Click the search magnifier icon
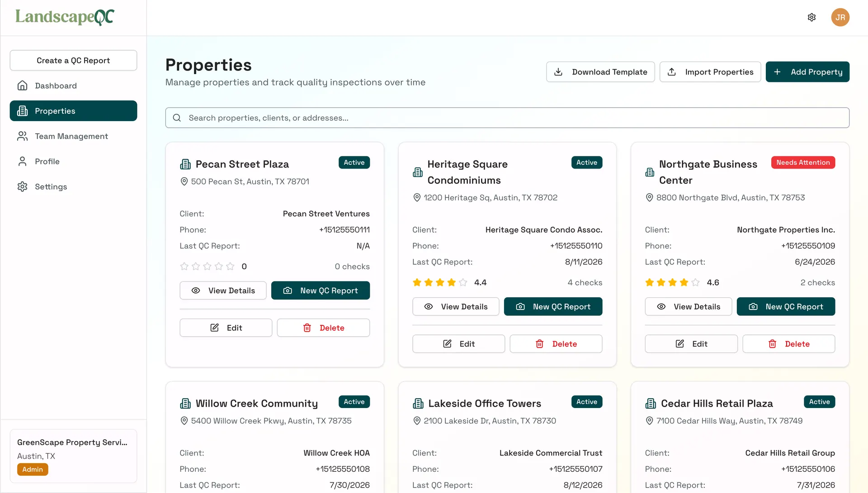The image size is (868, 493). tap(177, 118)
